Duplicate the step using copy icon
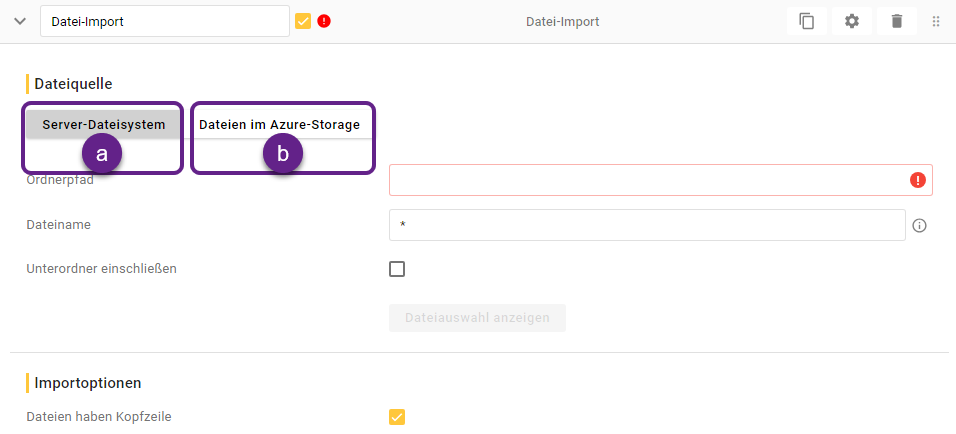Viewport: 956px width, 434px height. 806,21
